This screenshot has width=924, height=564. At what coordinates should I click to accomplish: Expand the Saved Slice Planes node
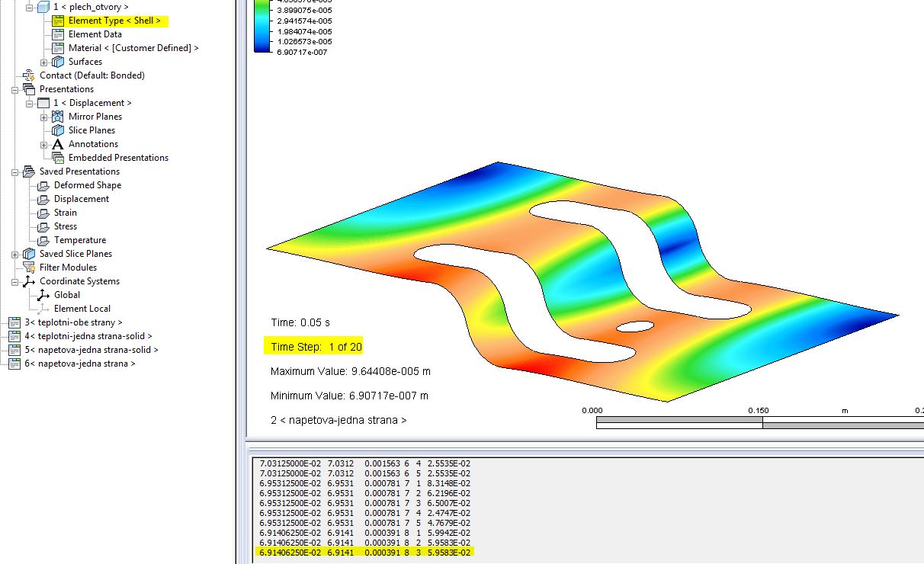pyautogui.click(x=16, y=254)
